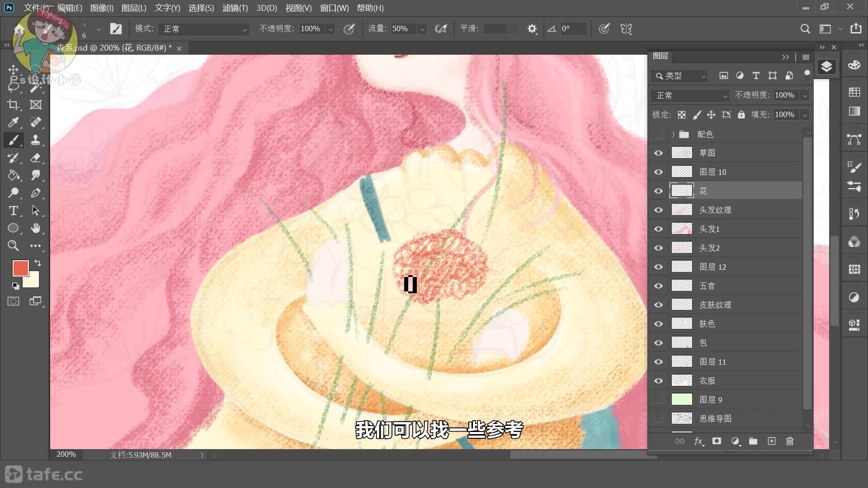Image resolution: width=868 pixels, height=488 pixels.
Task: Select the Paint Bucket tool
Action: [13, 175]
